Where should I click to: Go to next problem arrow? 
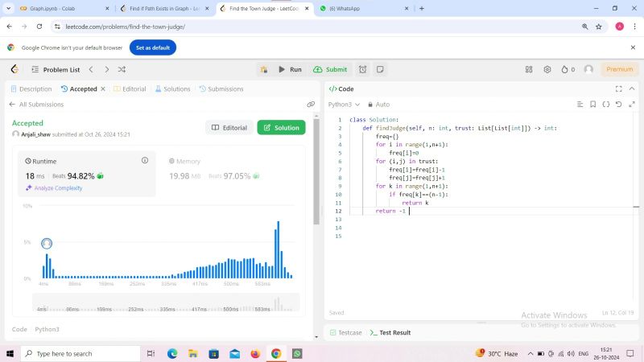point(107,69)
